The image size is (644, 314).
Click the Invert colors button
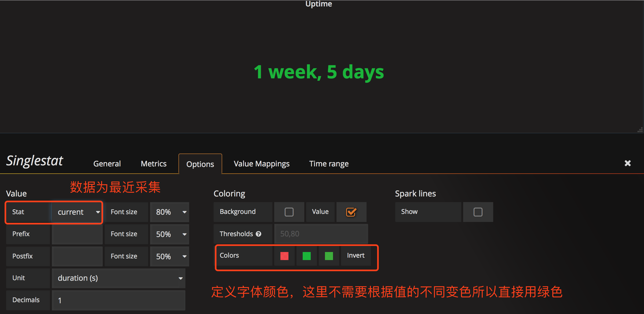click(x=356, y=255)
